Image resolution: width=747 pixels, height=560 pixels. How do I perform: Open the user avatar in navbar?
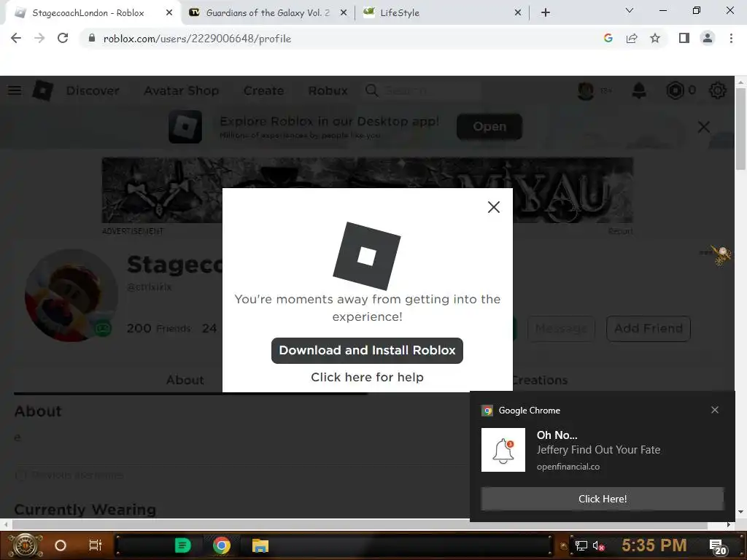(x=586, y=90)
